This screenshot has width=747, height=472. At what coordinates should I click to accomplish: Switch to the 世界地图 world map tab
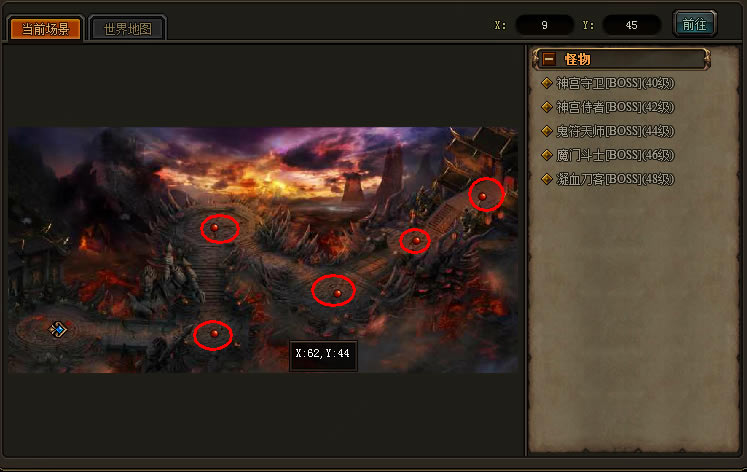(x=128, y=29)
